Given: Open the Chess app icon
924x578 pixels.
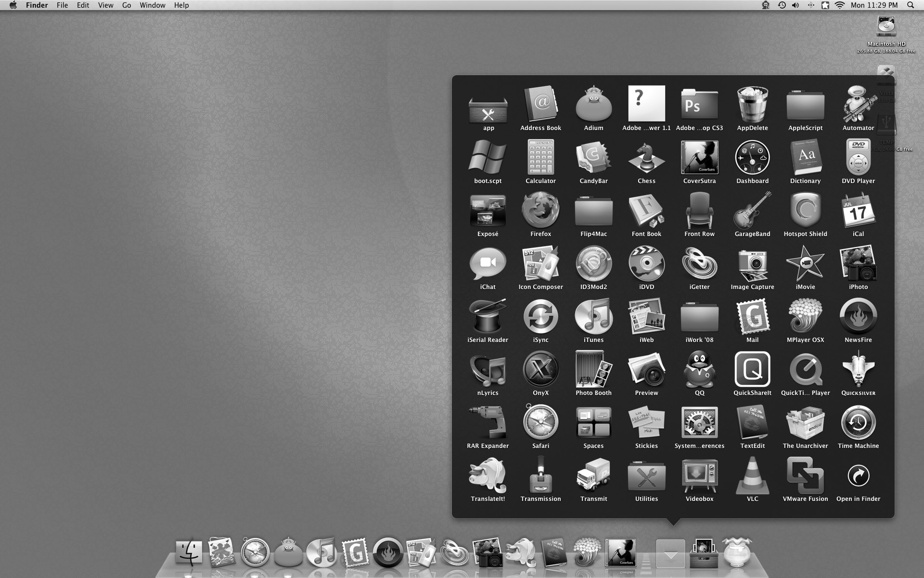Looking at the screenshot, I should pyautogui.click(x=646, y=158).
